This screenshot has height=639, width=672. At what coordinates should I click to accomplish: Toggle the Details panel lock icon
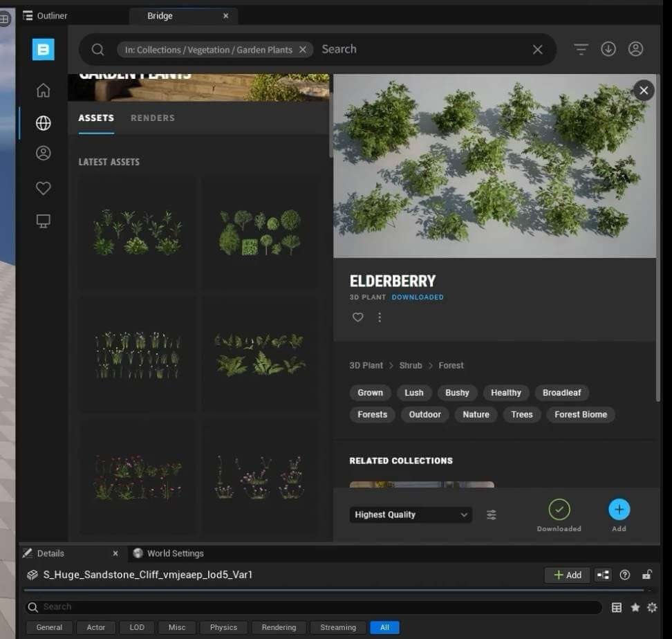[x=647, y=575]
